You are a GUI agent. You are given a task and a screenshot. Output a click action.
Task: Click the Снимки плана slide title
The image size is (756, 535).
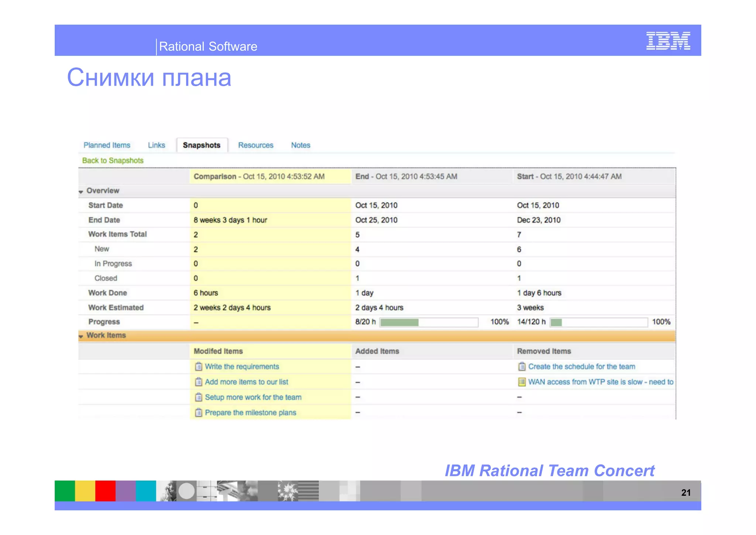(x=149, y=78)
